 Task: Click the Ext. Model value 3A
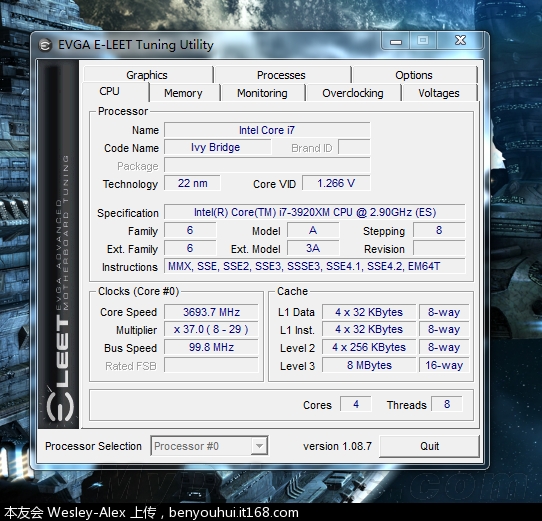(313, 248)
